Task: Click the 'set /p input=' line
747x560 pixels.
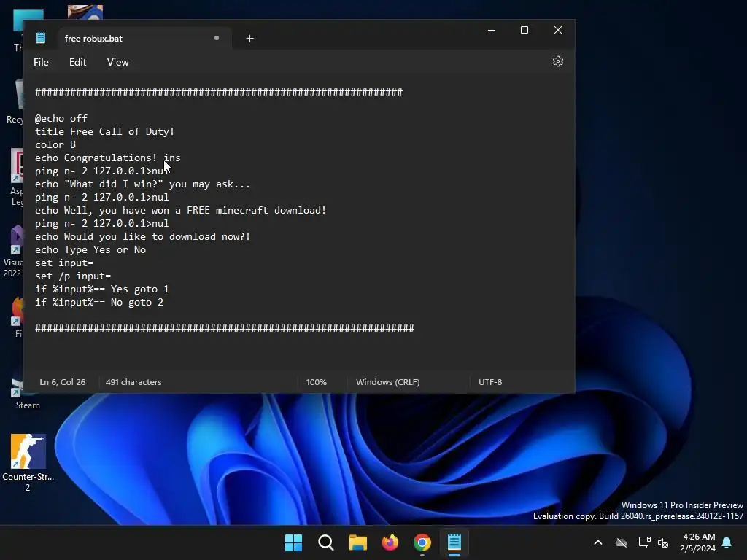Action: (73, 276)
